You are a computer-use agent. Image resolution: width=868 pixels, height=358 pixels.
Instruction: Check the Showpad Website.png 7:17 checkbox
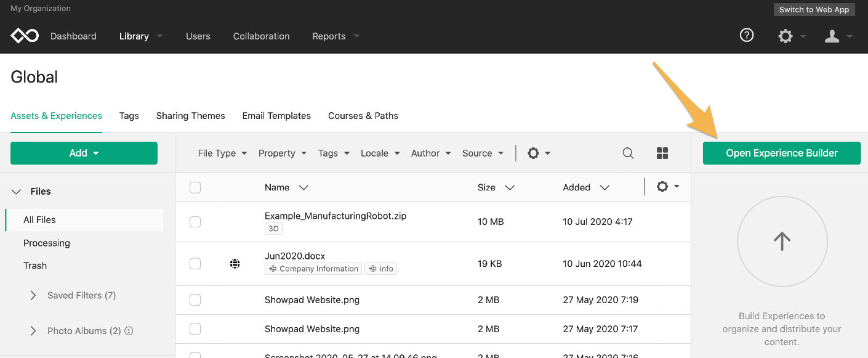click(x=195, y=329)
